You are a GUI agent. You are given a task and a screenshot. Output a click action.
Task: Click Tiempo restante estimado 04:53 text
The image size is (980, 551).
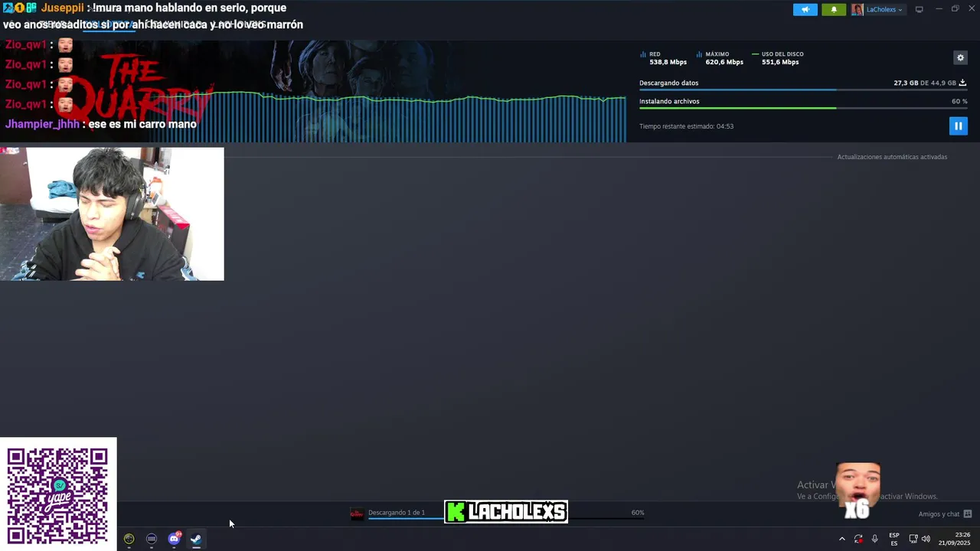pyautogui.click(x=686, y=126)
